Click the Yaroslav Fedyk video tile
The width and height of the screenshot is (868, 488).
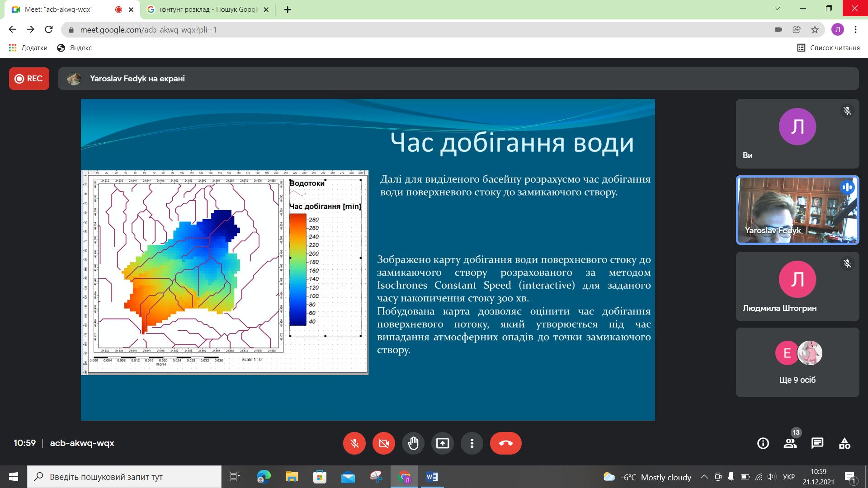[x=797, y=210]
